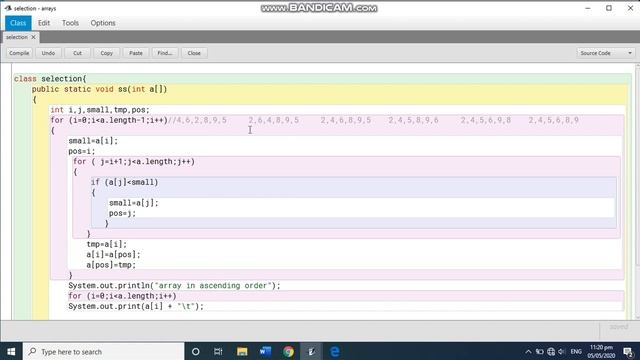The width and height of the screenshot is (640, 360).
Task: Open File Explorer from taskbar
Action: coord(242,351)
